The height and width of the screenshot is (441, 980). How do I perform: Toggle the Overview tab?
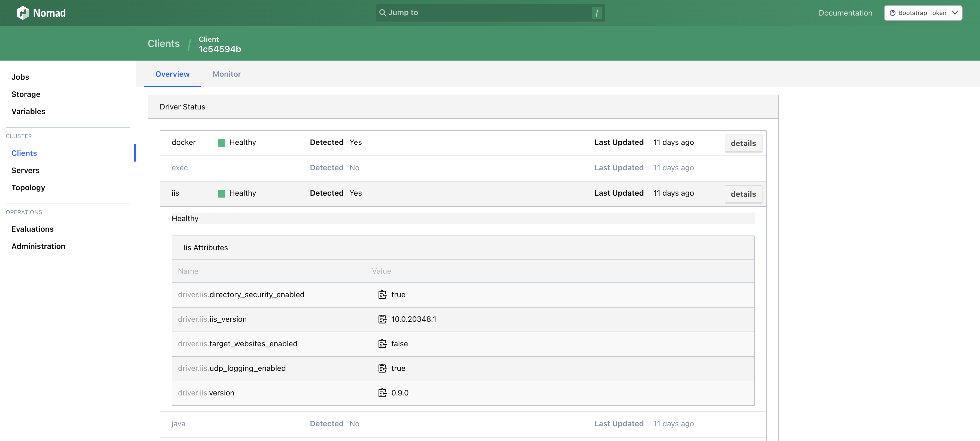coord(173,73)
